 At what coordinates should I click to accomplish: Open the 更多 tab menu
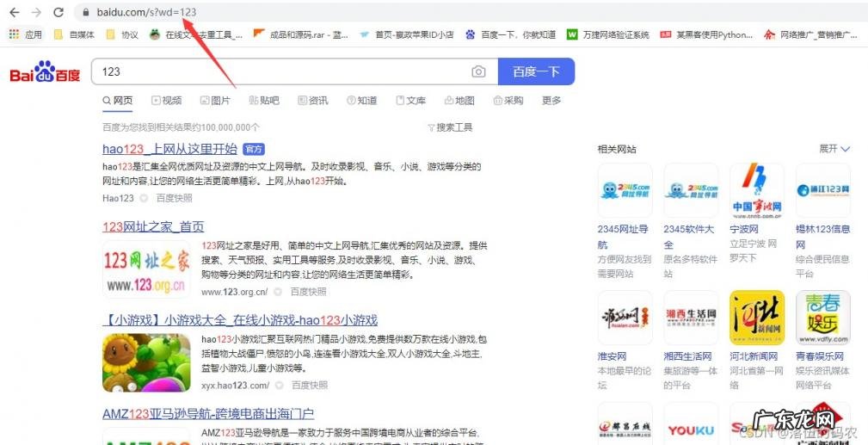coord(551,101)
